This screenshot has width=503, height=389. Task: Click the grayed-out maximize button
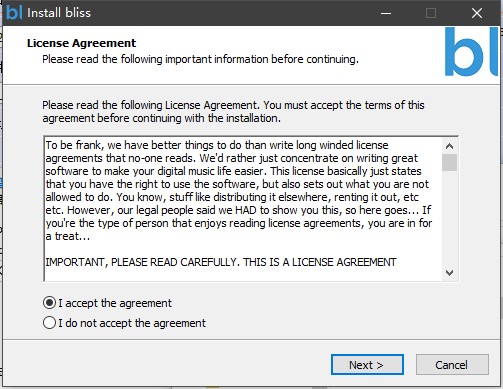click(x=431, y=13)
